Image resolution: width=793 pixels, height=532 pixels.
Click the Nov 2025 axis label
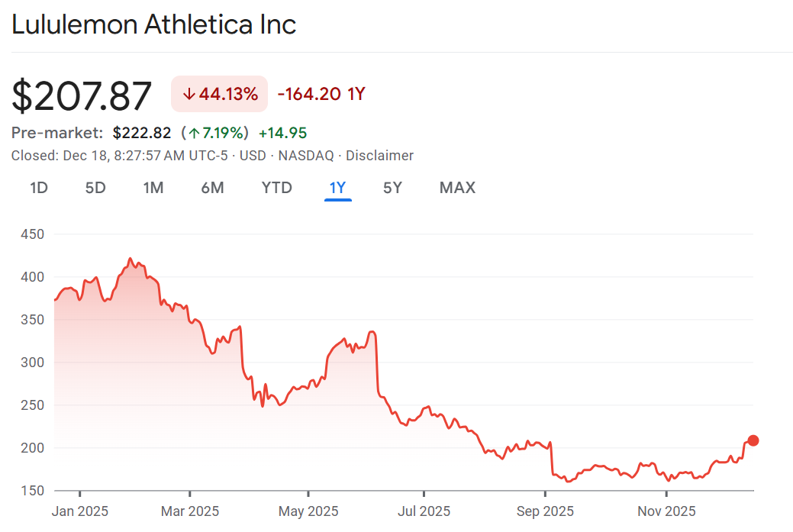(666, 511)
